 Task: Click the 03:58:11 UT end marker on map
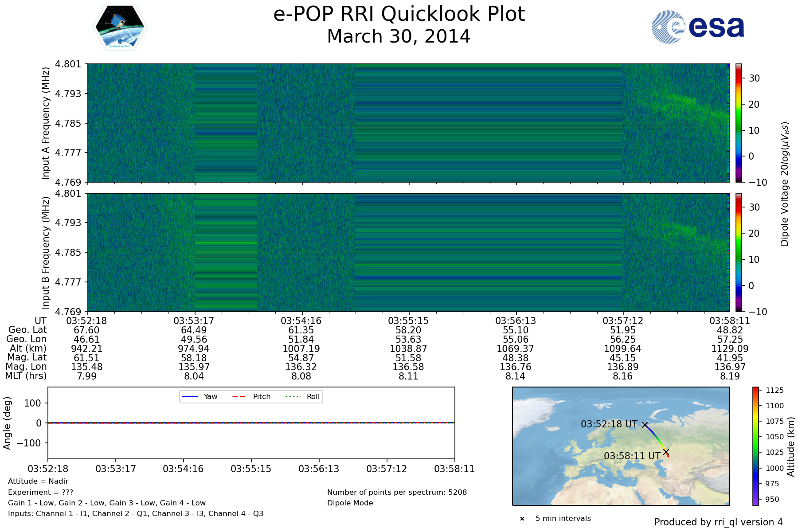666,452
